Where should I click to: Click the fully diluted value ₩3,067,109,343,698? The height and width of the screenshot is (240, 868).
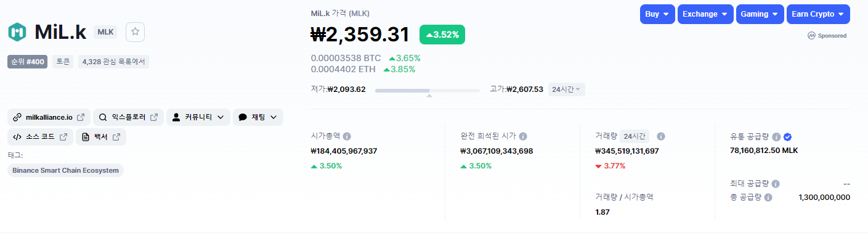[x=497, y=151]
